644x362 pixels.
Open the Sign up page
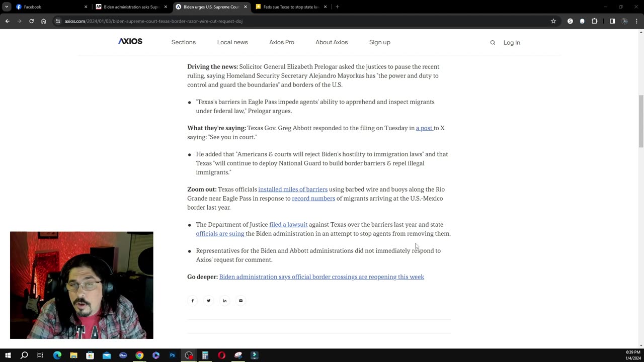point(380,42)
